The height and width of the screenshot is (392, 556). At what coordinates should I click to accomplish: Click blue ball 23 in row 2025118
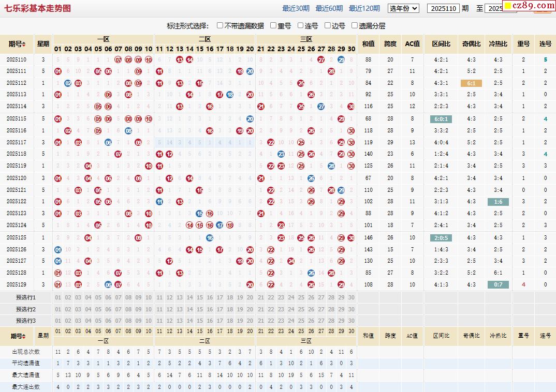pyautogui.click(x=281, y=154)
